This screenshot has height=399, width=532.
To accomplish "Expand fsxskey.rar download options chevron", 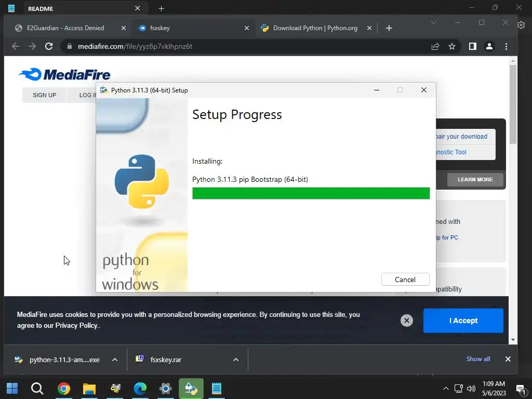I will [x=236, y=360].
